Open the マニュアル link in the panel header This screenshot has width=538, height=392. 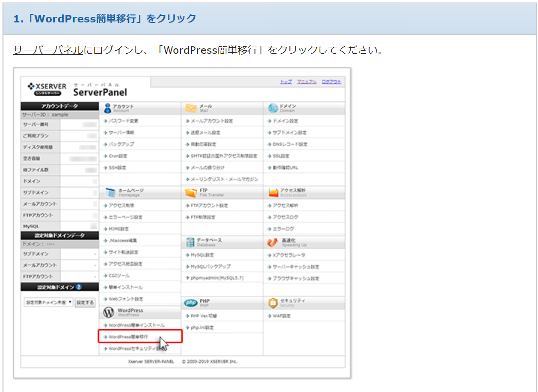click(306, 82)
